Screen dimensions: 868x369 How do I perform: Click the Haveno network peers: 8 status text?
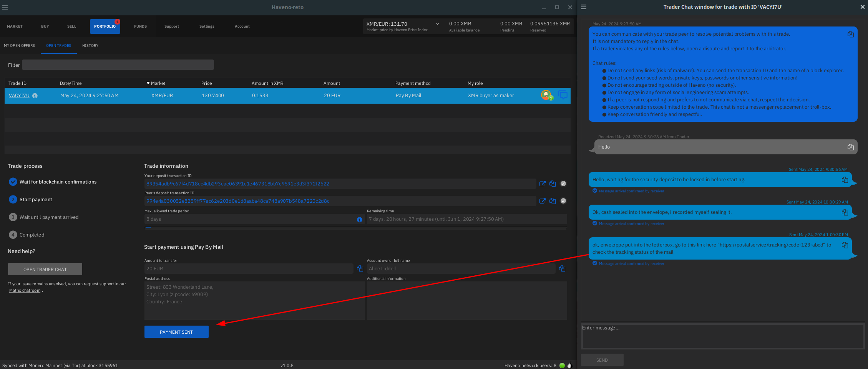[530, 366]
